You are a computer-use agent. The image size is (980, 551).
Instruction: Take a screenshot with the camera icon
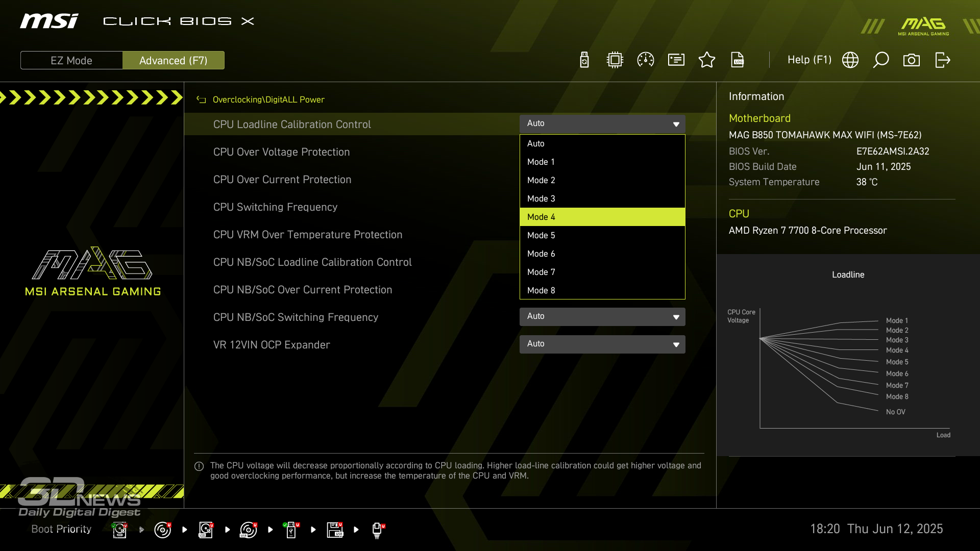click(912, 60)
